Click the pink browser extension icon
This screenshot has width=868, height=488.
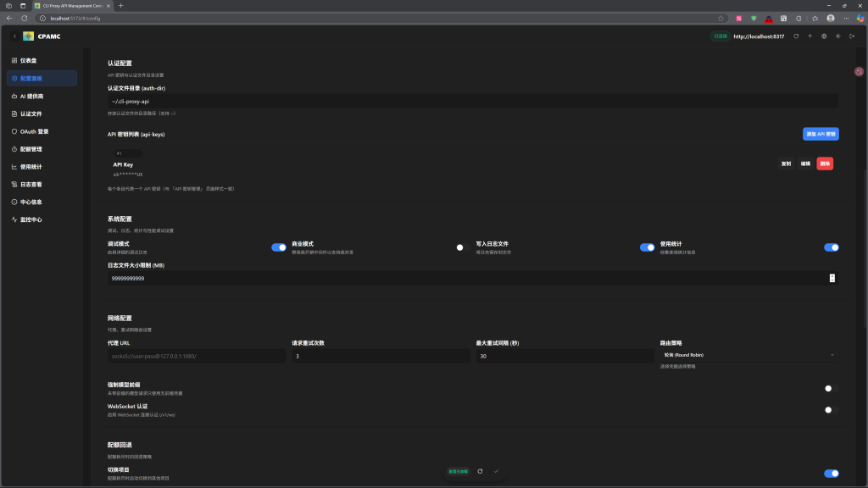point(738,19)
